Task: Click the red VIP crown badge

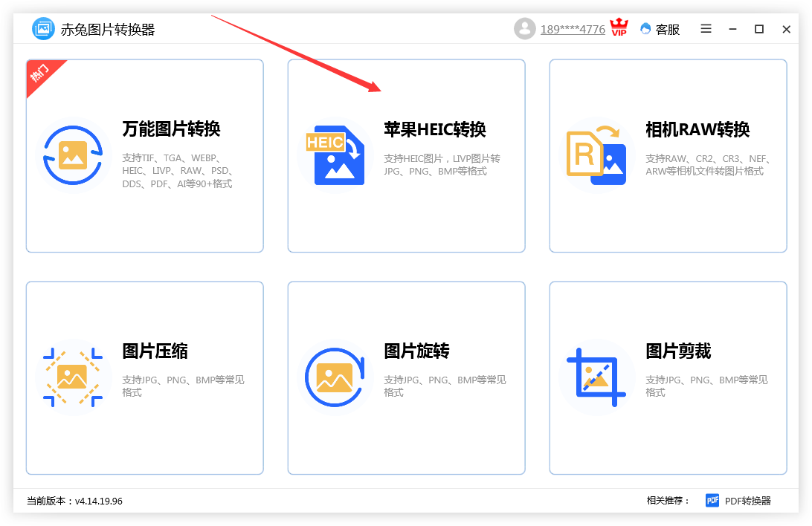Action: point(619,27)
